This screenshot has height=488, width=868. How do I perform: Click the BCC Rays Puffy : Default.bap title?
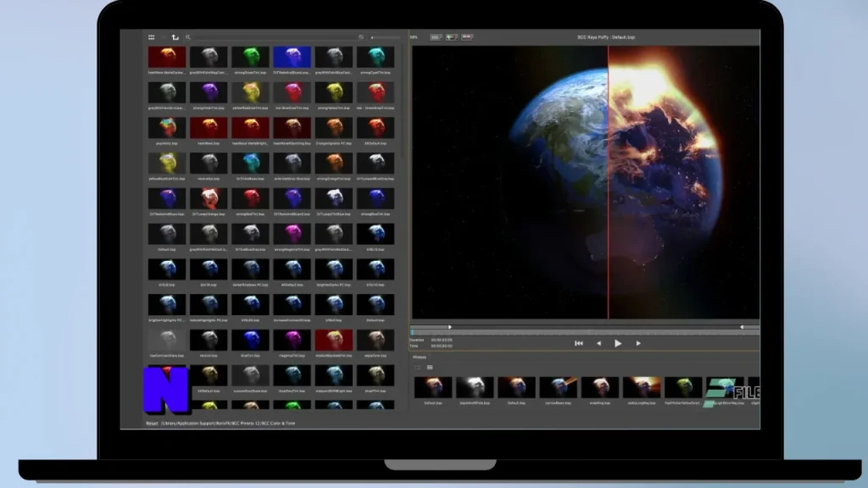tap(606, 37)
